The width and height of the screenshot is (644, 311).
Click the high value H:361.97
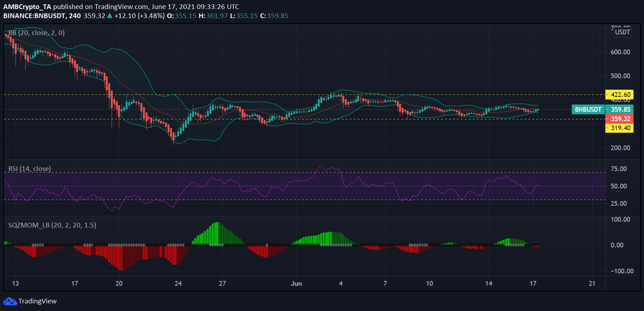(213, 16)
